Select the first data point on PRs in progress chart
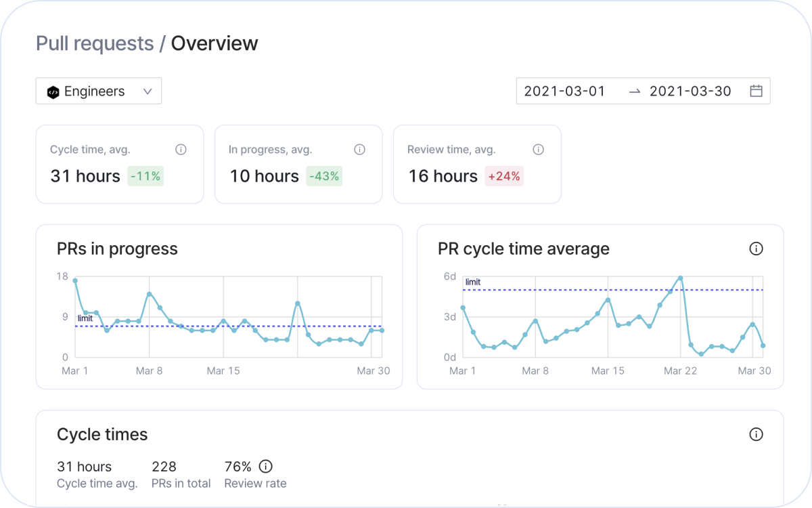Viewport: 812px width, 508px height. [x=75, y=280]
